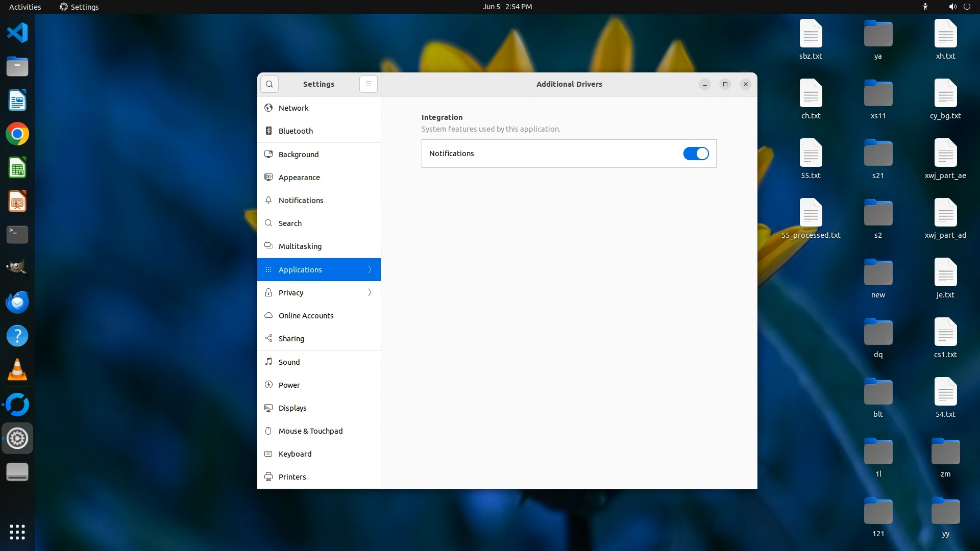Open Mouse & Touchpad settings
This screenshot has width=980, height=551.
tap(310, 431)
